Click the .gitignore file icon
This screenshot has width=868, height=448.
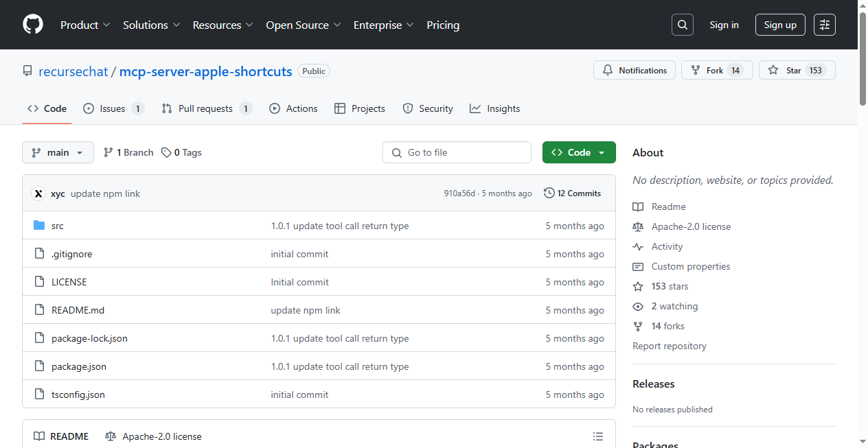[39, 254]
